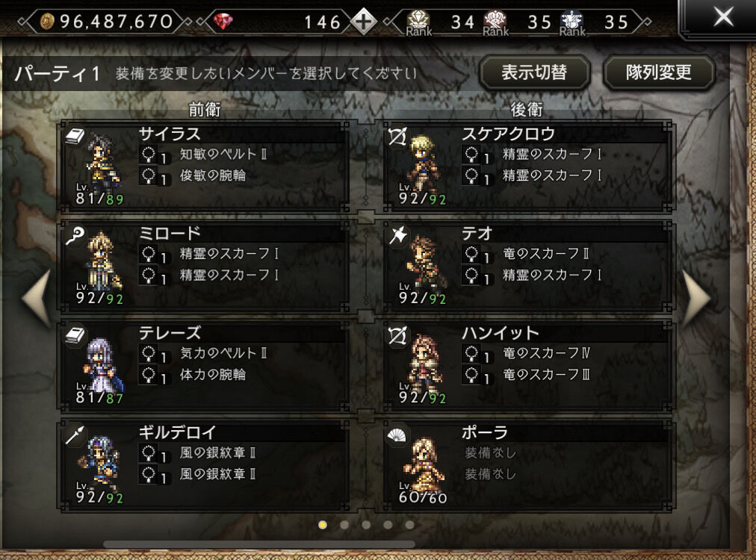Image resolution: width=756 pixels, height=560 pixels.
Task: Click the horizontal scrollbar at the bottom
Action: [259, 544]
